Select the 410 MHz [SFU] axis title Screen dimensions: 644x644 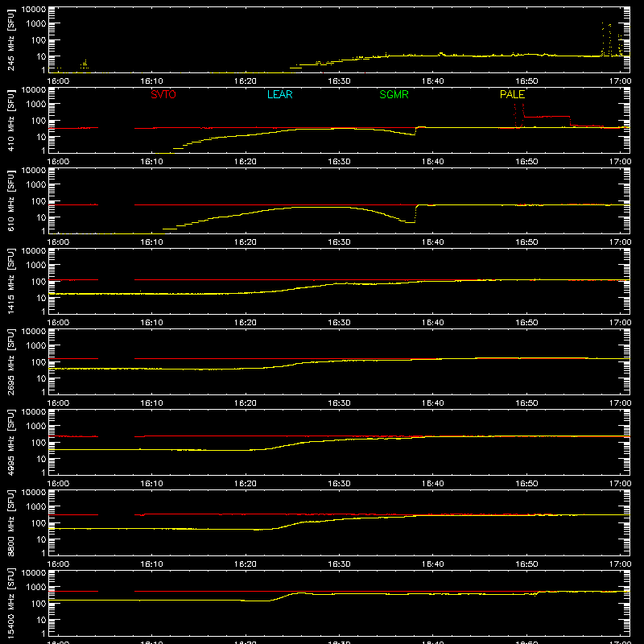click(x=10, y=120)
